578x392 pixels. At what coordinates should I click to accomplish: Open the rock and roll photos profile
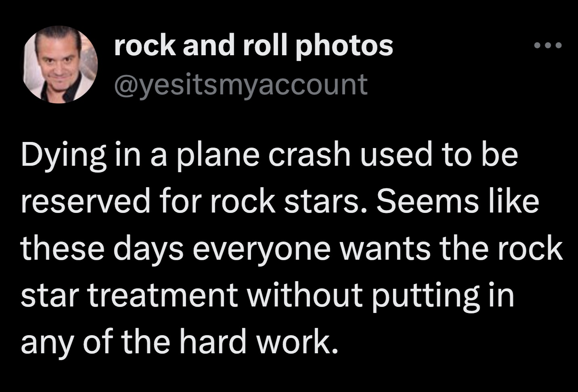pos(253,45)
